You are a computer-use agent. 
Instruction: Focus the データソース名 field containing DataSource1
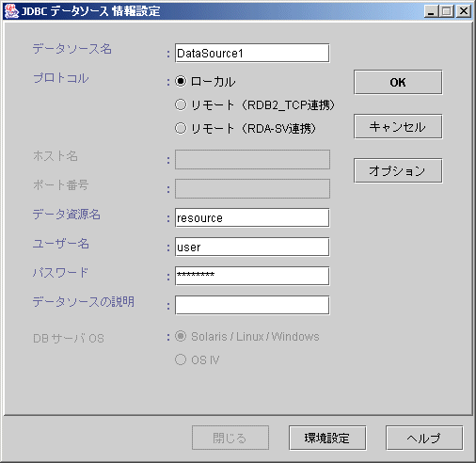tap(252, 53)
